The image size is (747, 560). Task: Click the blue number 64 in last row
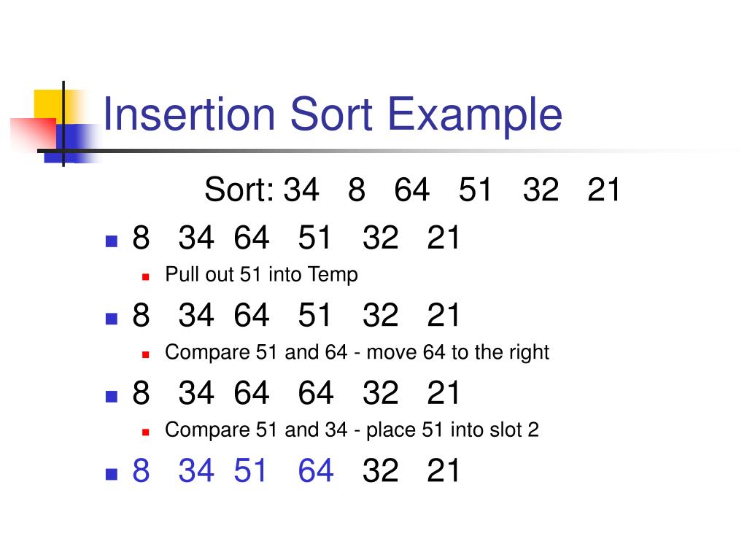pos(315,470)
